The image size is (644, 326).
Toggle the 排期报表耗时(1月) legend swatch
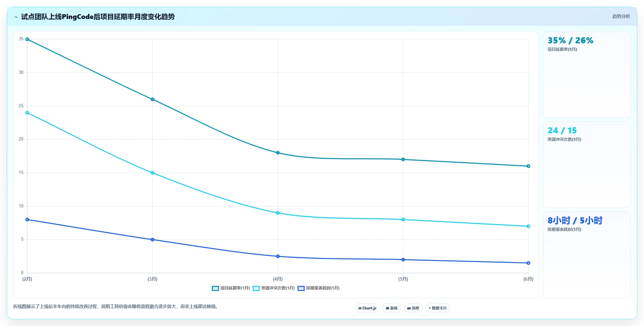tap(301, 288)
